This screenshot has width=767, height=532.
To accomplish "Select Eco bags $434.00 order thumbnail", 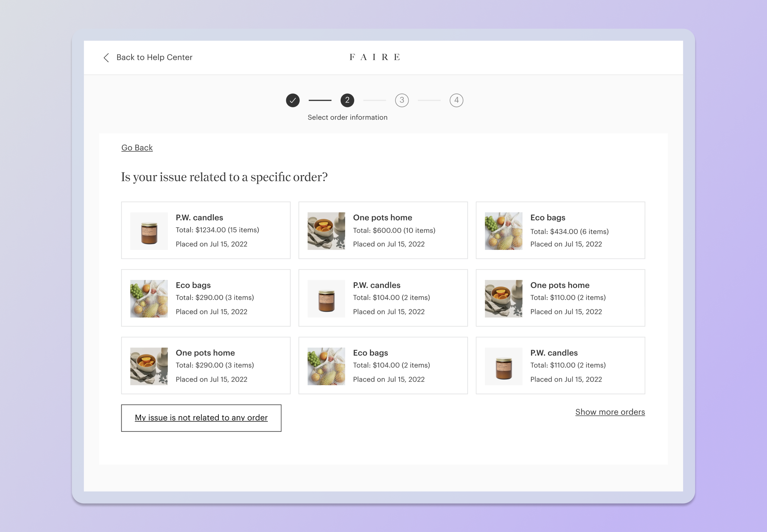I will 503,231.
